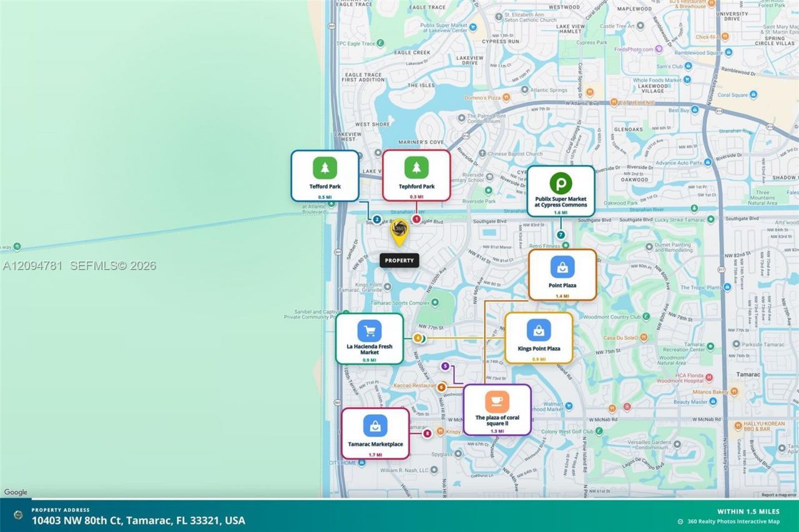
Task: Open the Report a map error link
Action: point(778,495)
